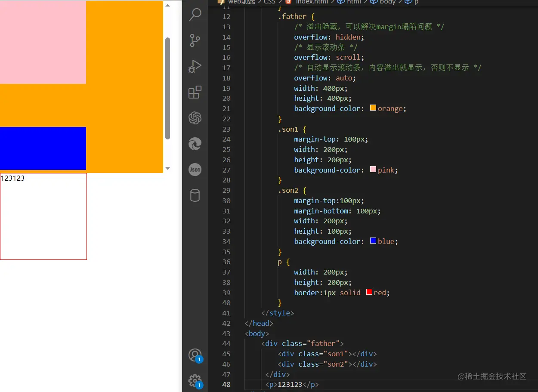Click the margin塌陷 comment on line 13
Screen dimensions: 538x392
point(369,27)
